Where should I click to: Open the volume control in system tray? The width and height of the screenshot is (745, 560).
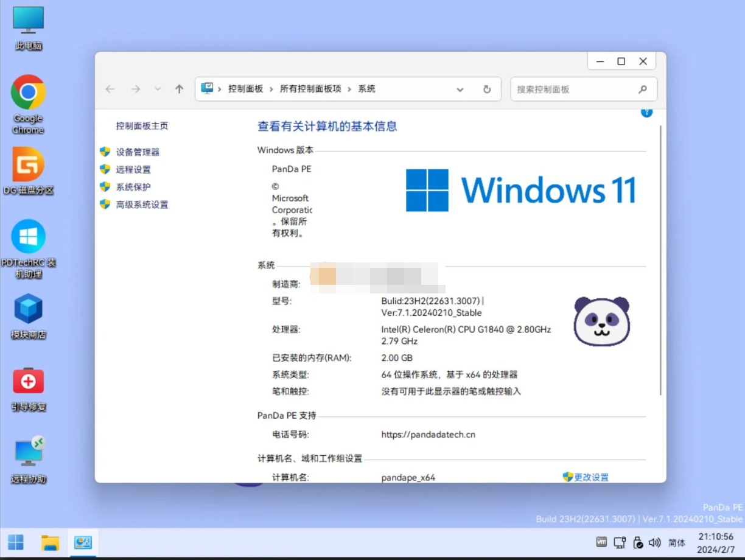click(x=654, y=542)
